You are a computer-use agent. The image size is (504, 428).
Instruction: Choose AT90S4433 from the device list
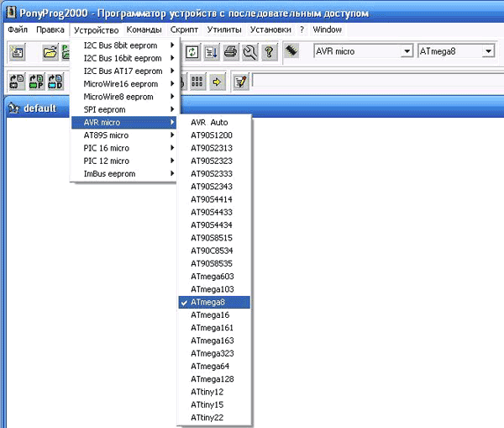[214, 213]
